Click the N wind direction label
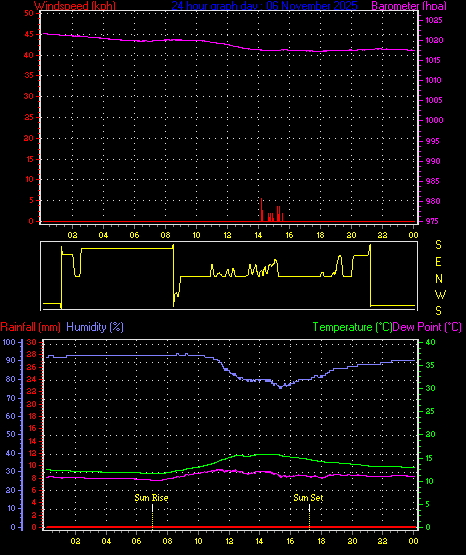 click(439, 279)
